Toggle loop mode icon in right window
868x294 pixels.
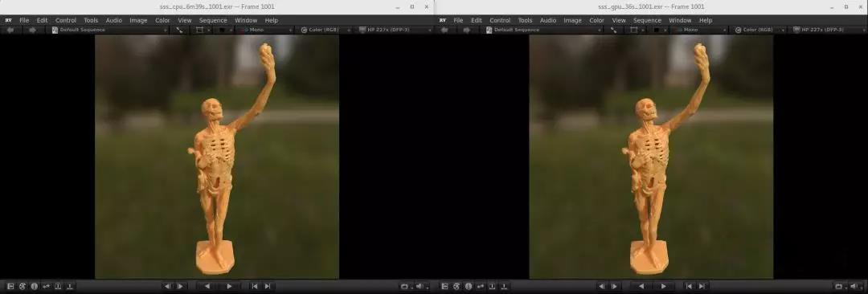click(x=840, y=286)
